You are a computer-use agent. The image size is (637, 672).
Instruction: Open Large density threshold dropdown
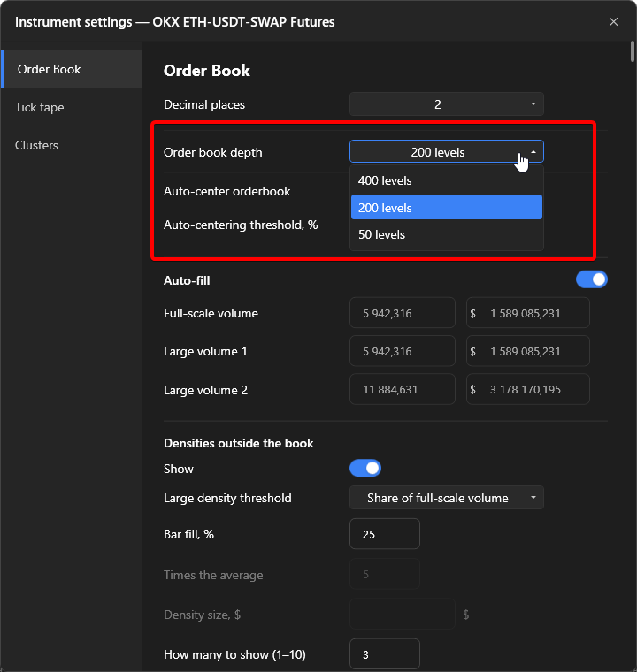pyautogui.click(x=447, y=498)
